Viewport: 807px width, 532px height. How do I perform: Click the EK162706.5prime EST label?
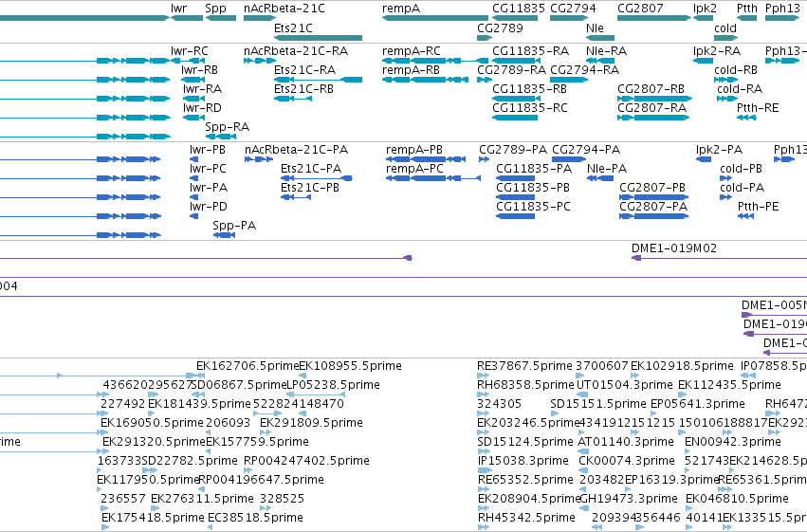(x=248, y=365)
